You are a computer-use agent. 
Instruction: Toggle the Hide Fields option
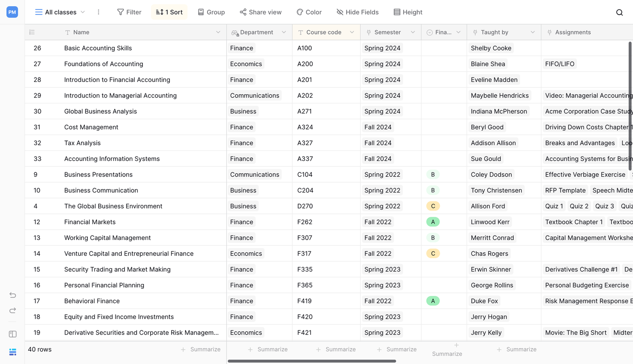pos(357,12)
